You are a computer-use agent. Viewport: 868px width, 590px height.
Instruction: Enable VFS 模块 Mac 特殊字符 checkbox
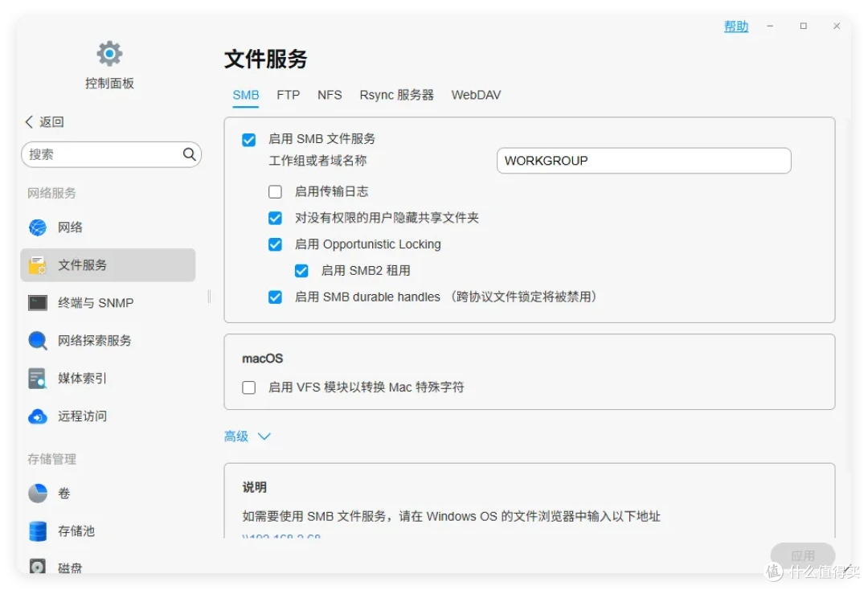[249, 387]
